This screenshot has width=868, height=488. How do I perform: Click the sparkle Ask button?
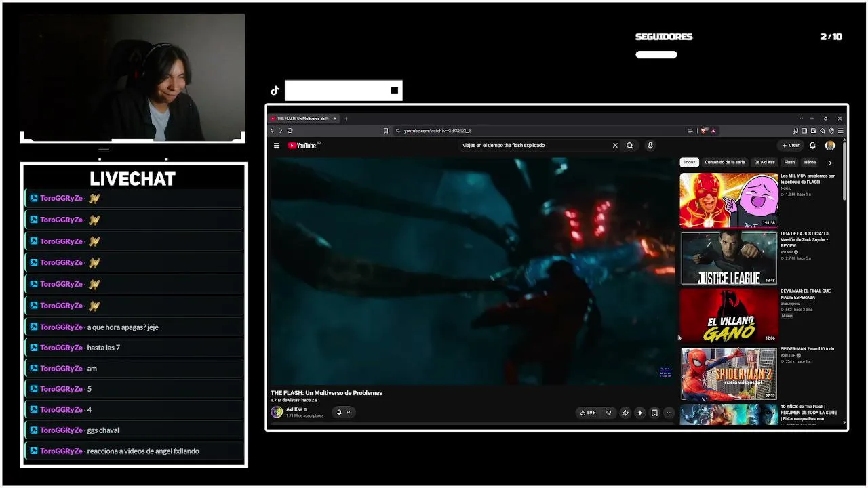tap(639, 413)
